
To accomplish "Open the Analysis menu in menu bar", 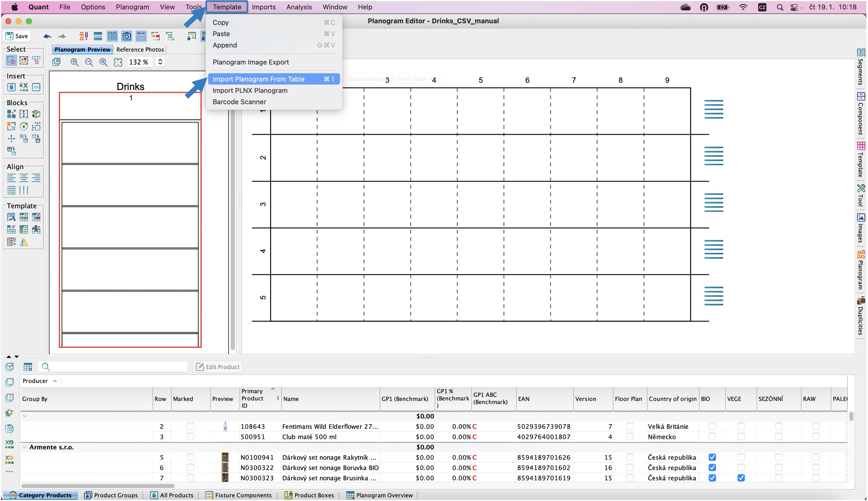I will pos(299,7).
